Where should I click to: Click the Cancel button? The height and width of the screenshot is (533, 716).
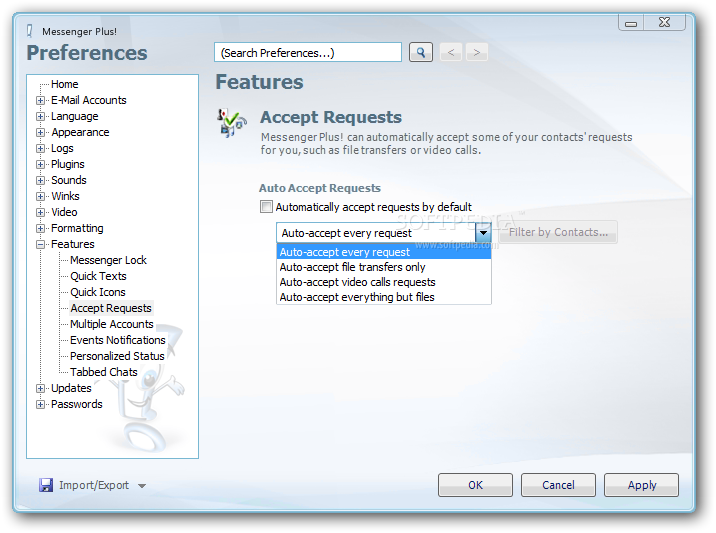click(x=558, y=485)
